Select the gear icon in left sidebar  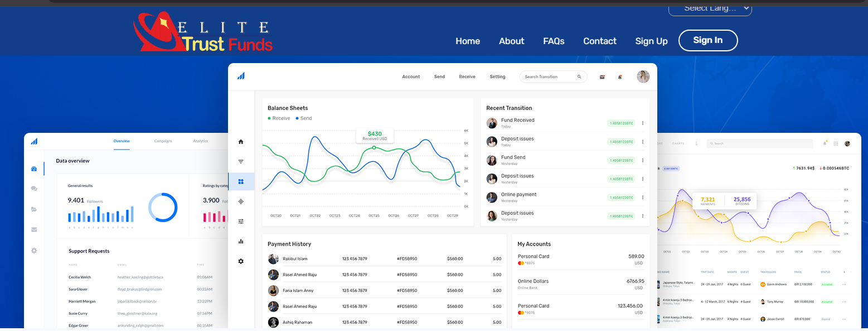pos(34,251)
